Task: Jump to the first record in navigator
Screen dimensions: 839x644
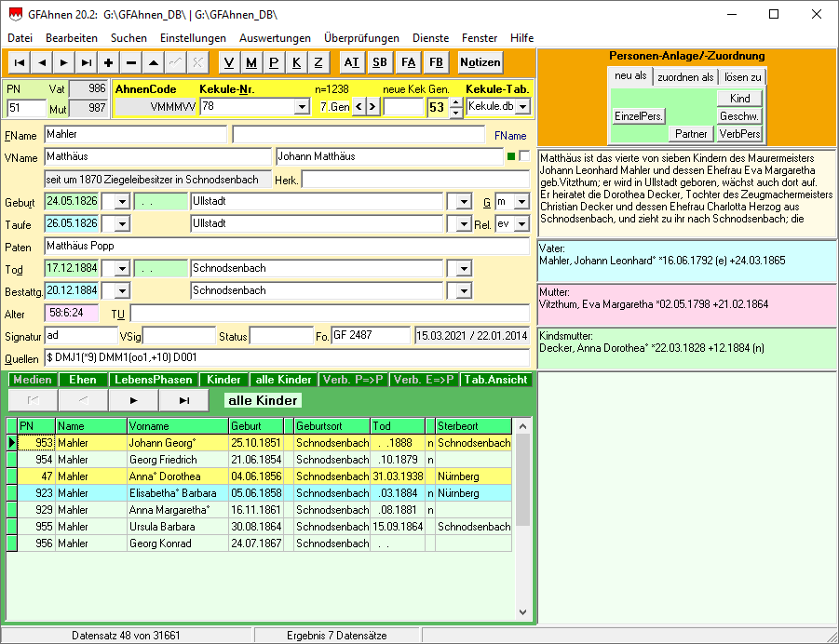Action: [19, 62]
